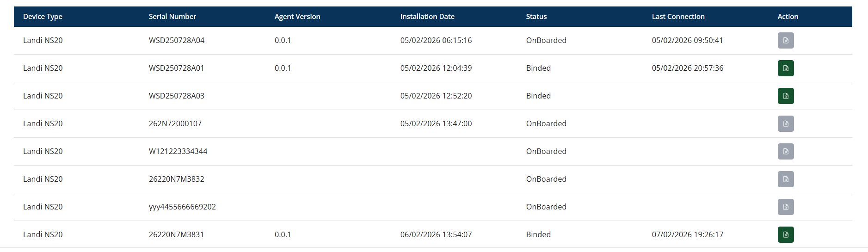Open document action for WSD250728A01 device
Screen dimensions: 868x252
785,68
